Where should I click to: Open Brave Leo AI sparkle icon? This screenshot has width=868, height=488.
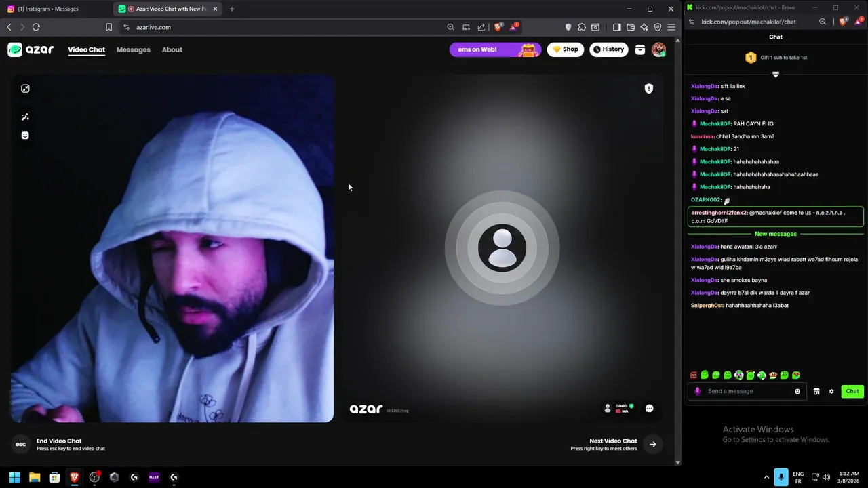(644, 27)
